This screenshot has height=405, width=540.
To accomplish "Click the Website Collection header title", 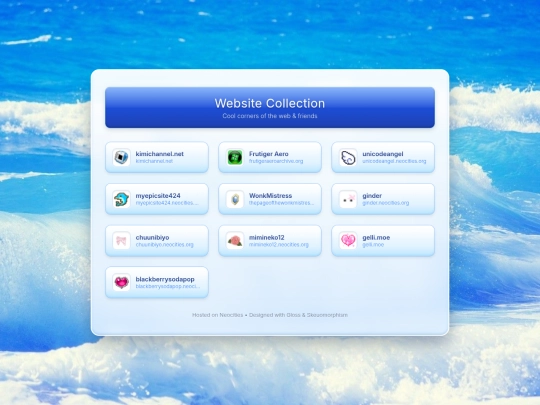I will coord(270,103).
